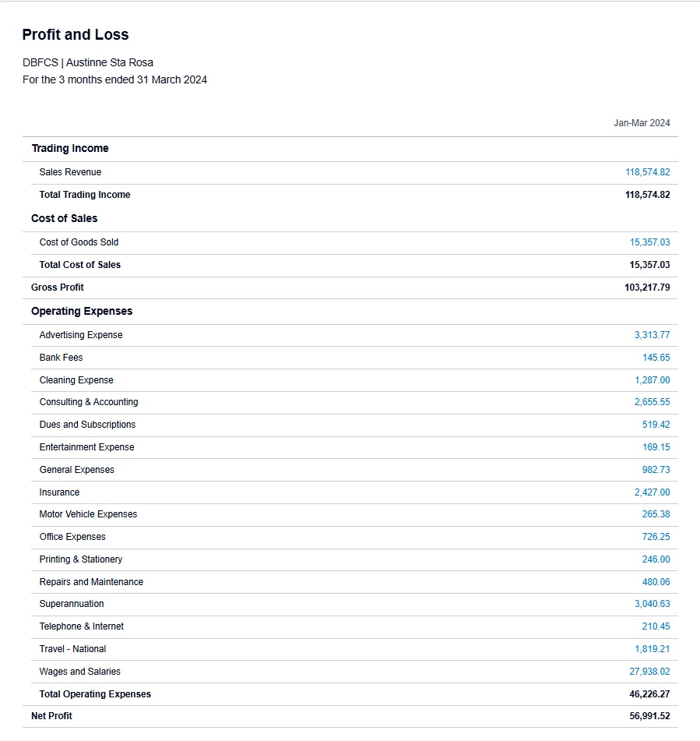
Task: Open Printing & Stationery amount 246.00
Action: tap(656, 559)
